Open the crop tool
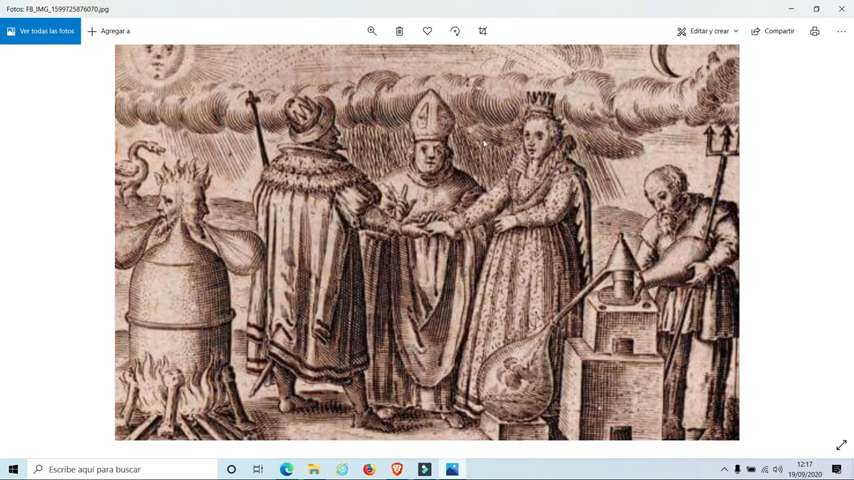 [483, 31]
